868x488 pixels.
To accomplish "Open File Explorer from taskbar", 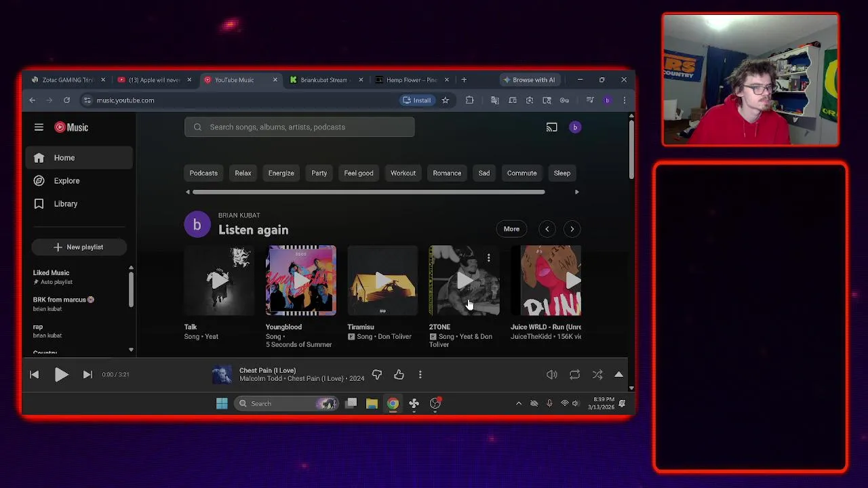I will click(x=372, y=403).
